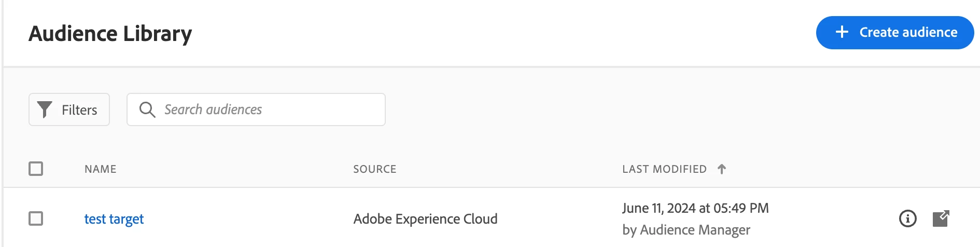980x247 pixels.
Task: Sort by the Name column header
Action: click(x=101, y=169)
